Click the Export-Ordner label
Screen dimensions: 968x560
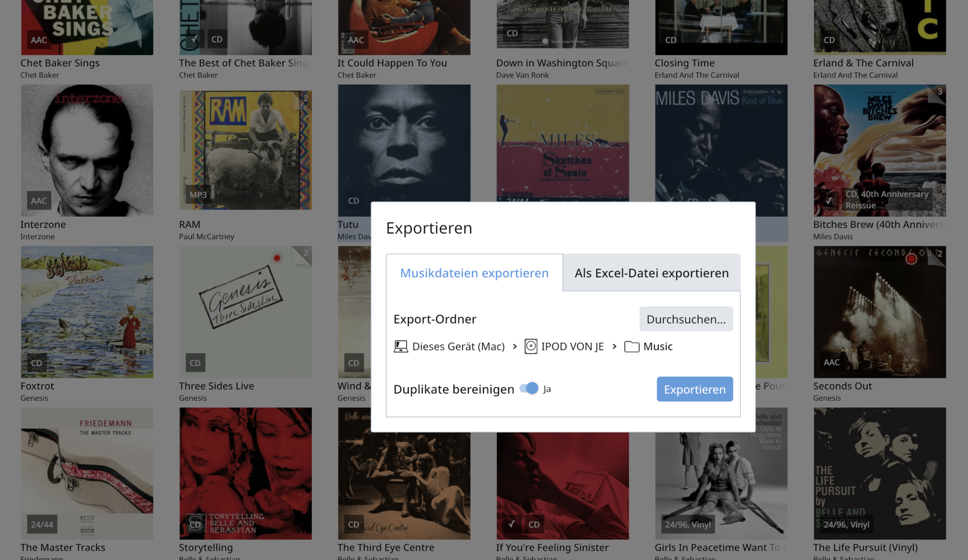click(435, 319)
